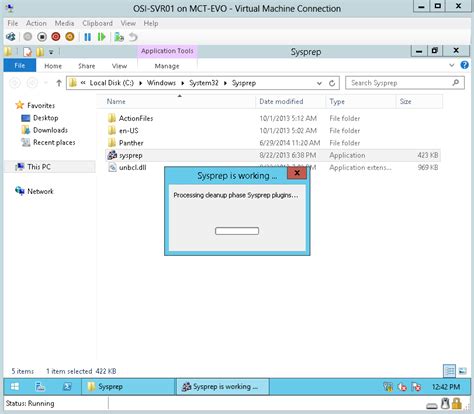Click Windows in the address path

[161, 83]
